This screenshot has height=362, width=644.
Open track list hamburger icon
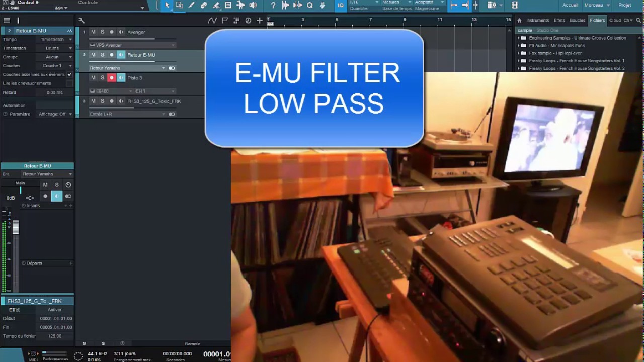coord(7,20)
